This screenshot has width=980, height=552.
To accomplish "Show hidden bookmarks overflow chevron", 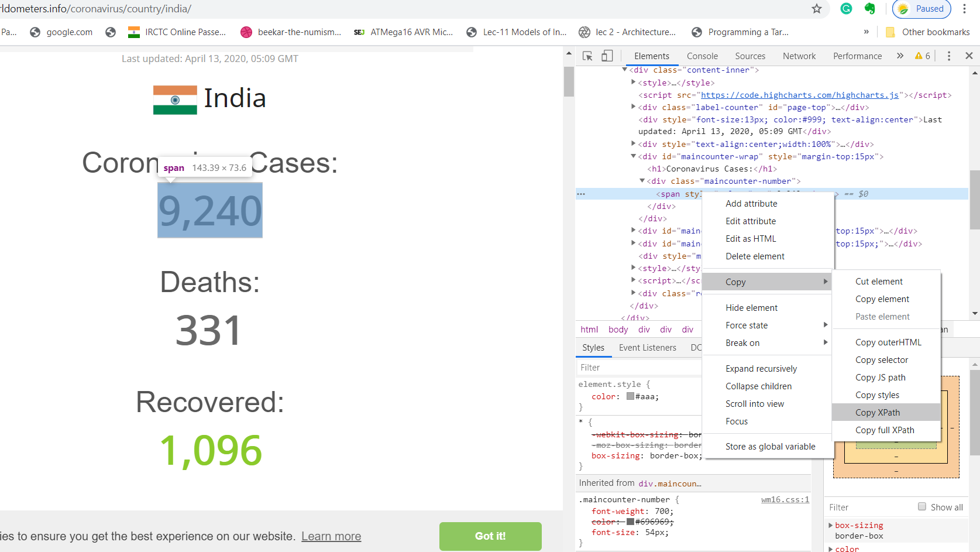I will coord(866,32).
